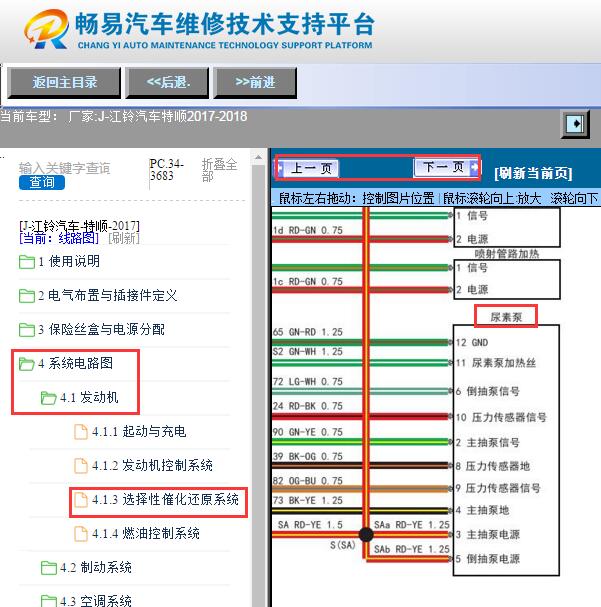Focus the 输入关键字查询 search field
601x607 pixels.
point(64,168)
